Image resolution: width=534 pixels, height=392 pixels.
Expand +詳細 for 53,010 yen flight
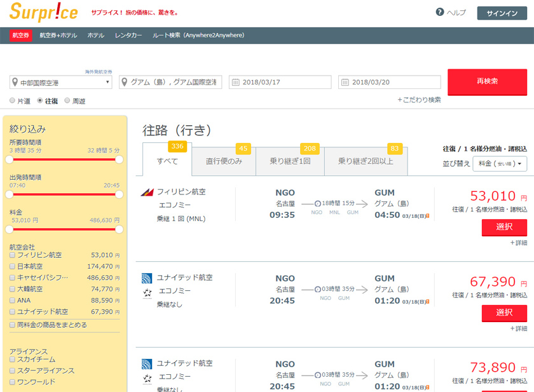[x=518, y=243]
